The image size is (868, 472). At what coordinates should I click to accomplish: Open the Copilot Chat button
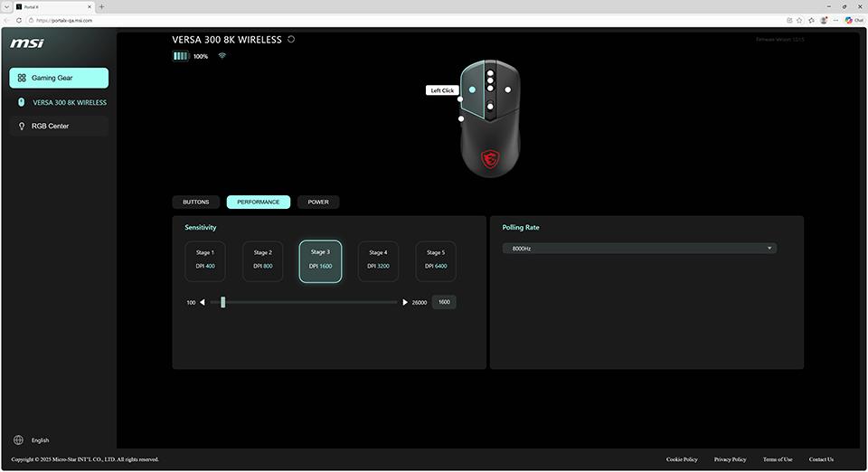tap(854, 21)
